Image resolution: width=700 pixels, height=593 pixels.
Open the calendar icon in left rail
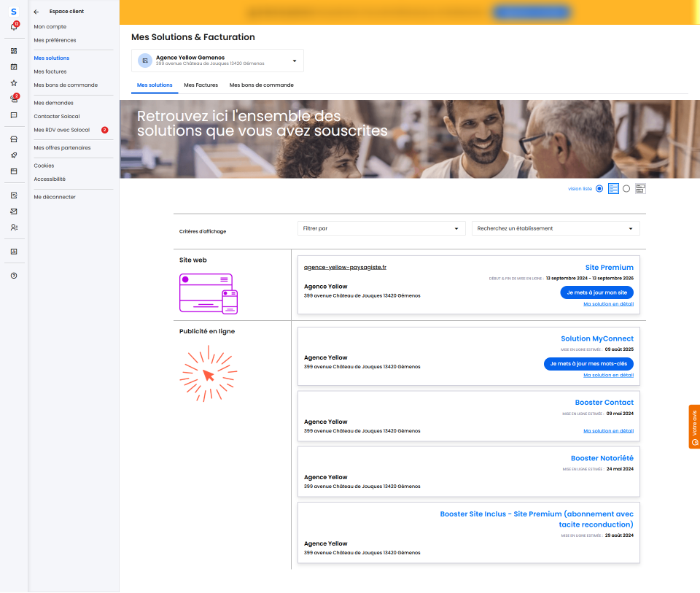pyautogui.click(x=14, y=67)
